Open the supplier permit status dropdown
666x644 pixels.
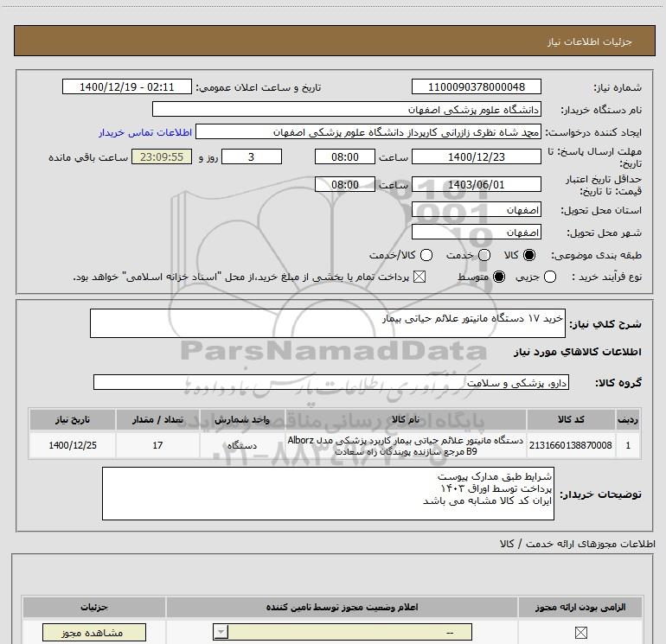tap(343, 632)
